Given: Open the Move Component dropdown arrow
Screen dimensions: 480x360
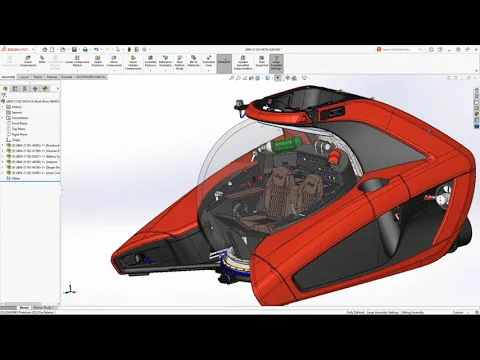Looking at the screenshot, I should [x=114, y=71].
